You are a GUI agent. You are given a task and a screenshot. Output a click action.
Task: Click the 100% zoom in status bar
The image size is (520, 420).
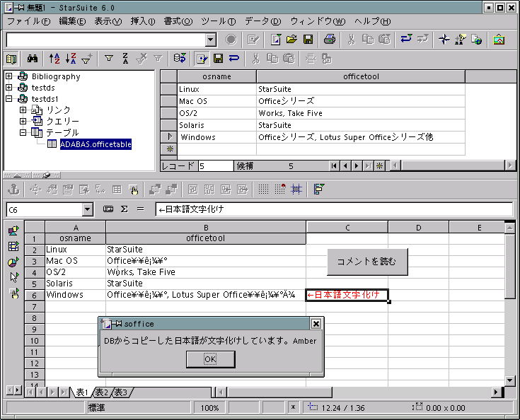pyautogui.click(x=209, y=408)
